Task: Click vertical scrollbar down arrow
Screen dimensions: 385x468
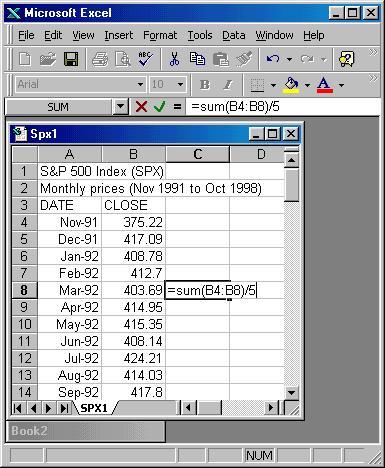Action: coord(291,393)
